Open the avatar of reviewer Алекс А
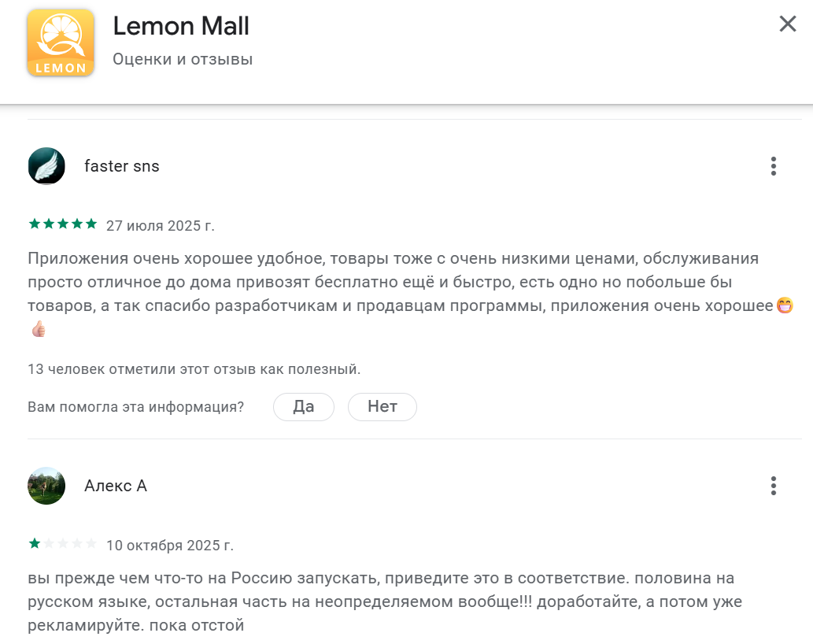Viewport: 813px width, 644px height. click(x=46, y=486)
